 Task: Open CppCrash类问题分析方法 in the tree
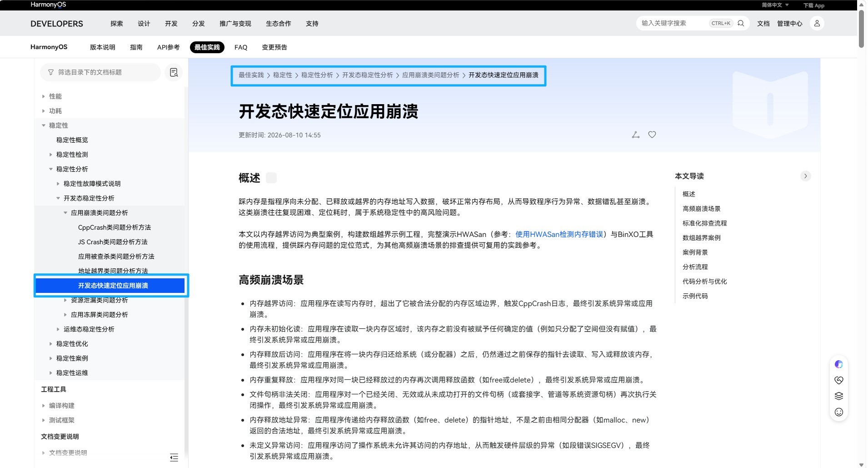(x=115, y=227)
